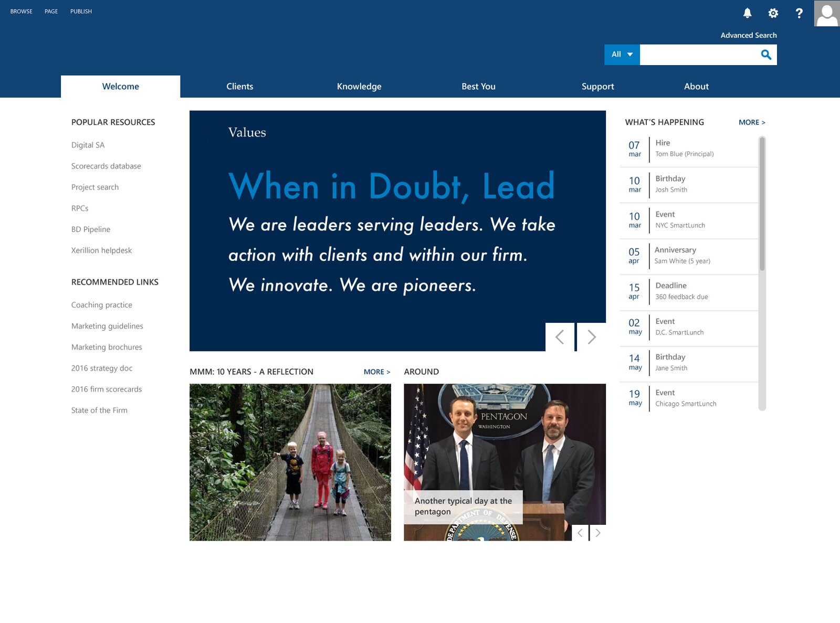
Task: Open the settings gear icon
Action: tap(773, 13)
